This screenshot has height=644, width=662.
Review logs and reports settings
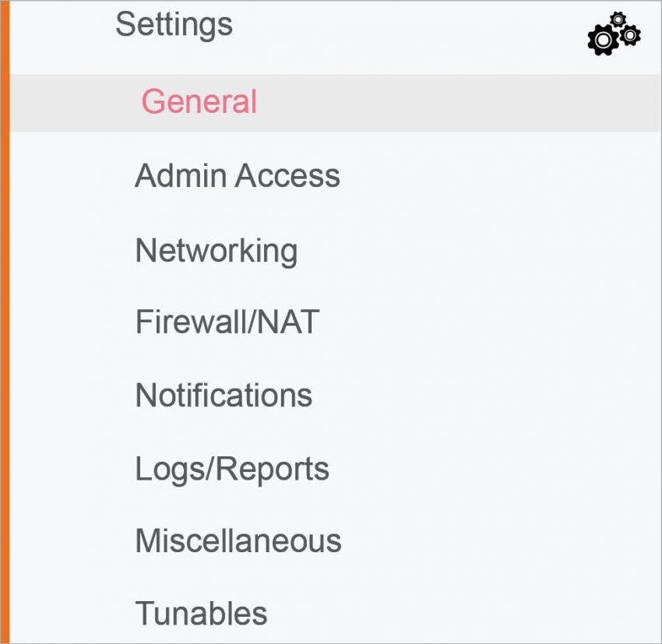231,468
